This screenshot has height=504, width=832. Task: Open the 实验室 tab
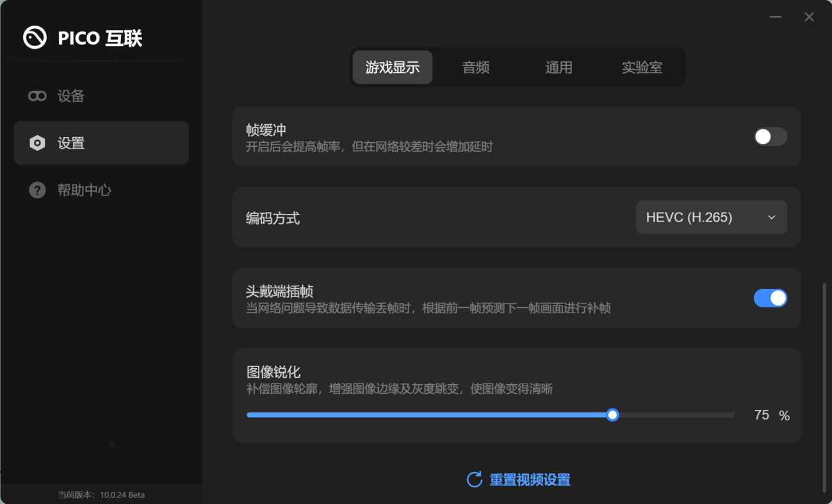pyautogui.click(x=642, y=67)
